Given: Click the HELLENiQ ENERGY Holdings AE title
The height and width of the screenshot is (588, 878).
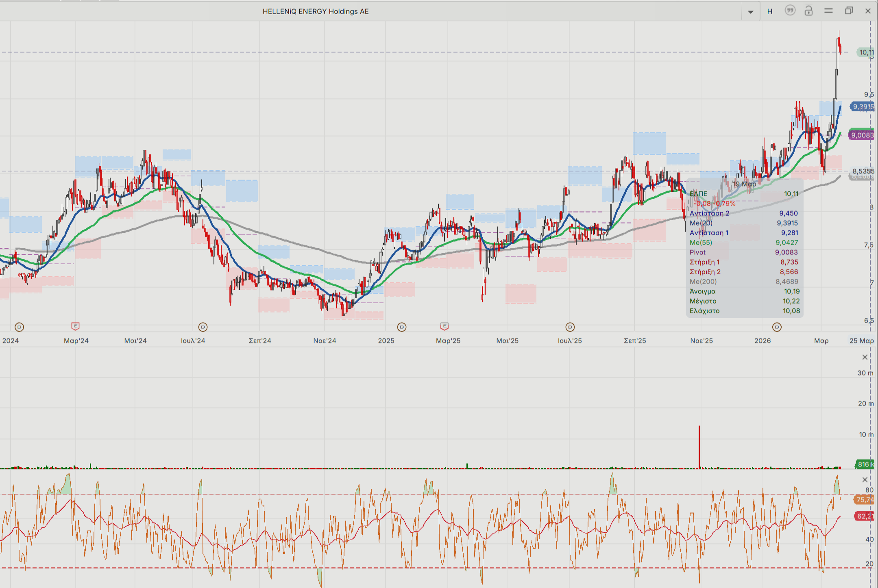Looking at the screenshot, I should (316, 11).
